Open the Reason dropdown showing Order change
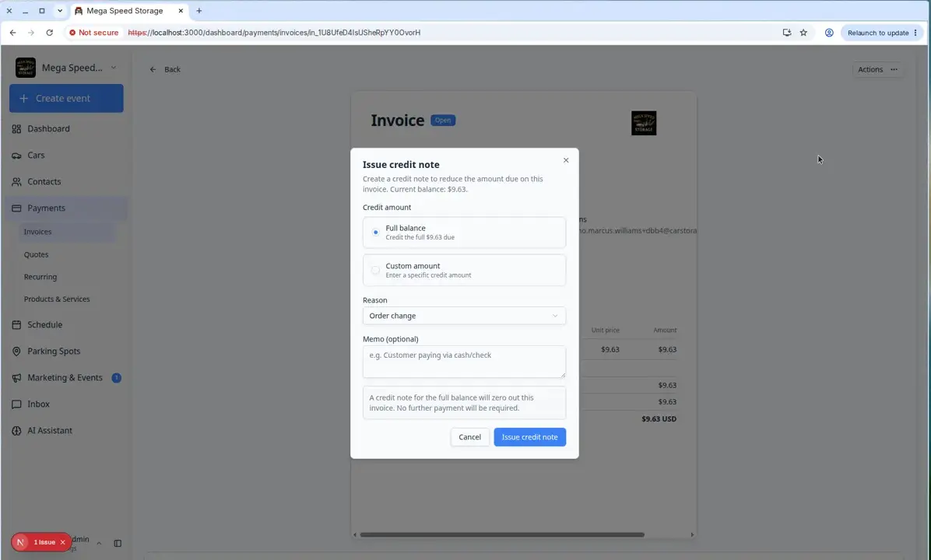 [464, 316]
